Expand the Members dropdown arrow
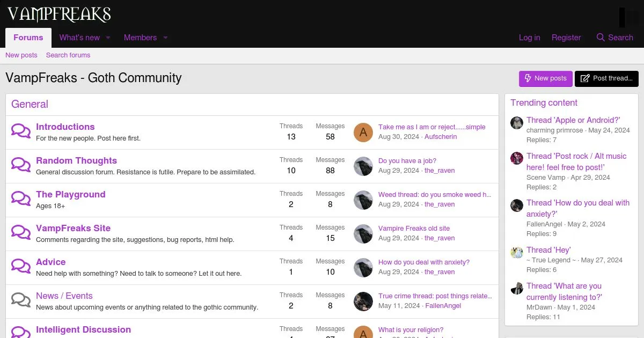 coord(165,38)
